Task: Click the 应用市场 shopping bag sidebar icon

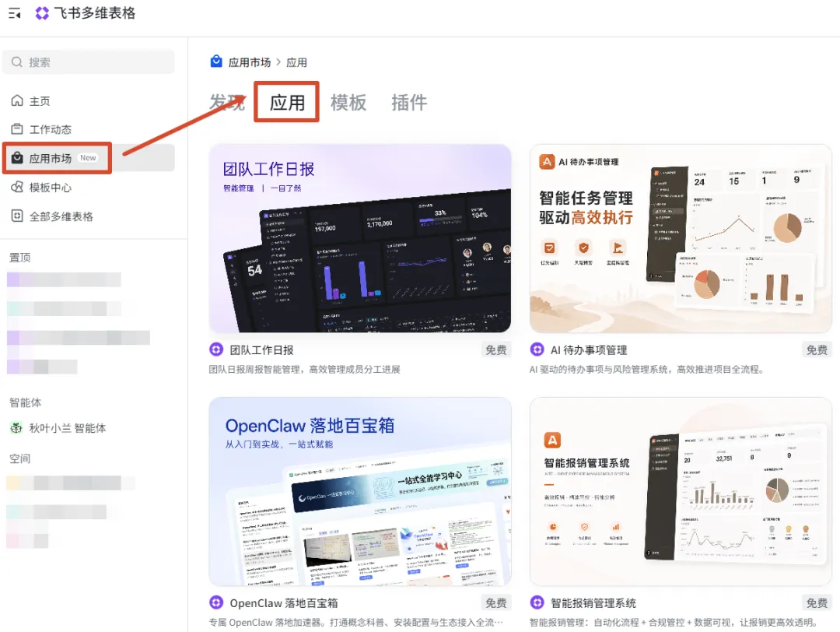Action: [17, 158]
